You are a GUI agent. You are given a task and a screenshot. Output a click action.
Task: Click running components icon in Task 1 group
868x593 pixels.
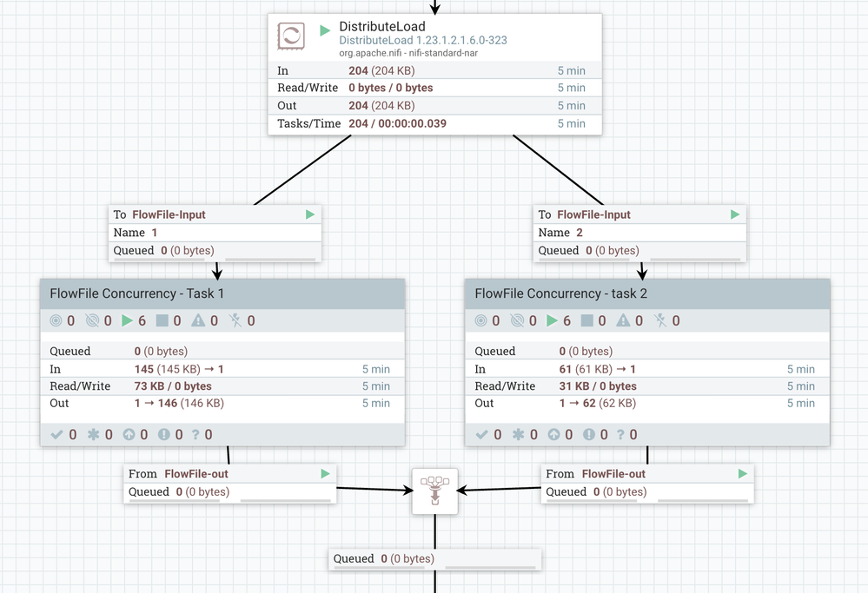pyautogui.click(x=128, y=321)
